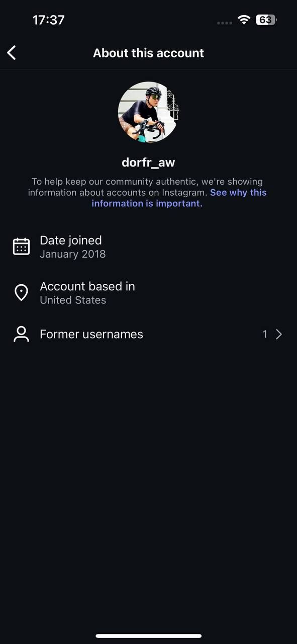Tap the Wi-Fi status icon
Screen dimensions: 297x644
pyautogui.click(x=244, y=20)
